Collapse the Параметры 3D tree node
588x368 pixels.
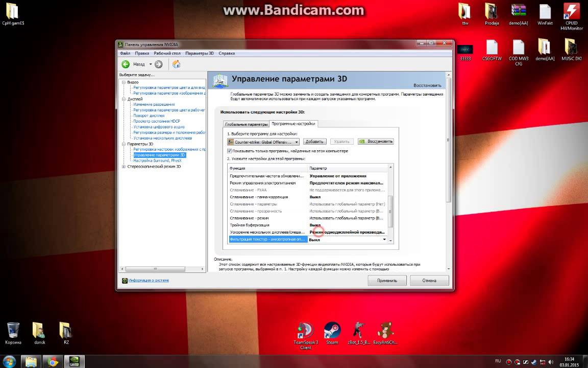[124, 144]
